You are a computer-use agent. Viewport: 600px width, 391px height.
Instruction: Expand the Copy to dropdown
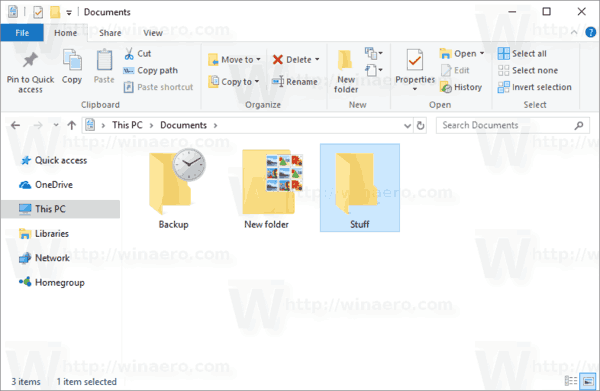tap(257, 81)
